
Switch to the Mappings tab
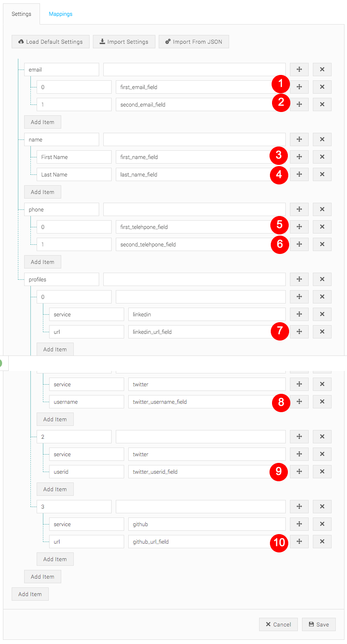60,14
